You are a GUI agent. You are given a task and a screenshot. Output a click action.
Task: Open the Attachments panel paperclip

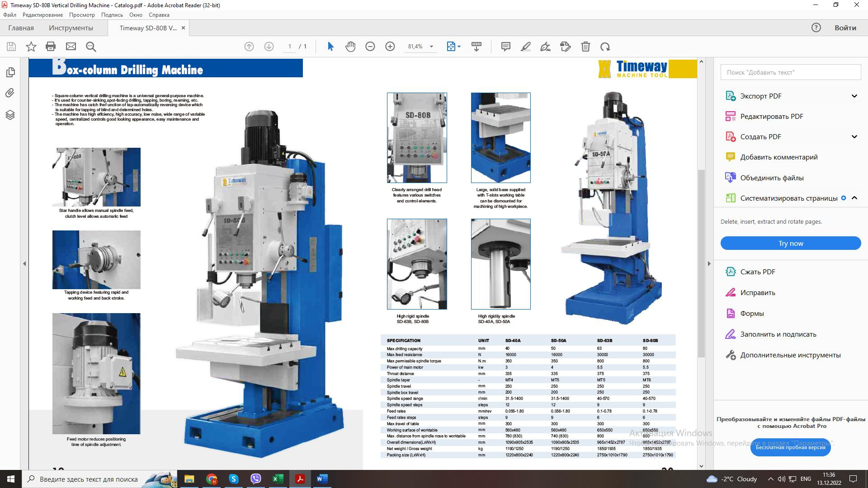click(10, 93)
